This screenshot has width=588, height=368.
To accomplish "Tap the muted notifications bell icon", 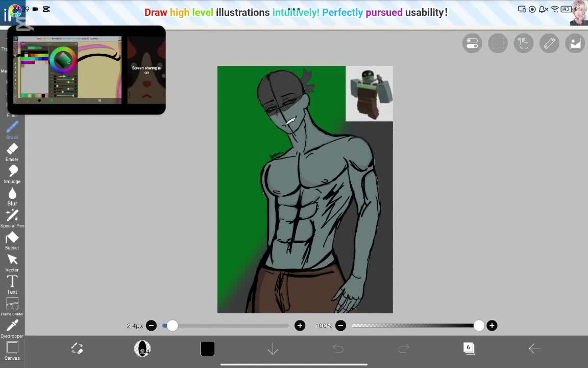I will (543, 9).
